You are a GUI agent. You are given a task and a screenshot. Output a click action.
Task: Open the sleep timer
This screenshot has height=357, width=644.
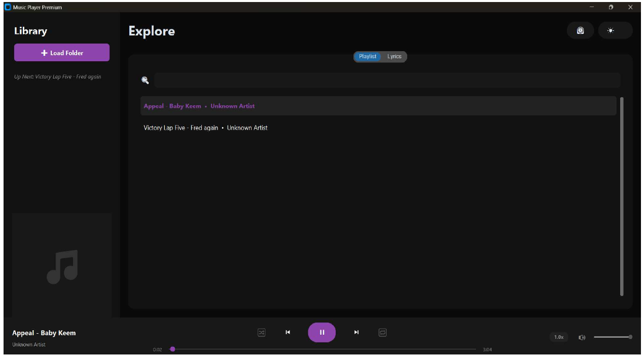pyautogui.click(x=580, y=30)
